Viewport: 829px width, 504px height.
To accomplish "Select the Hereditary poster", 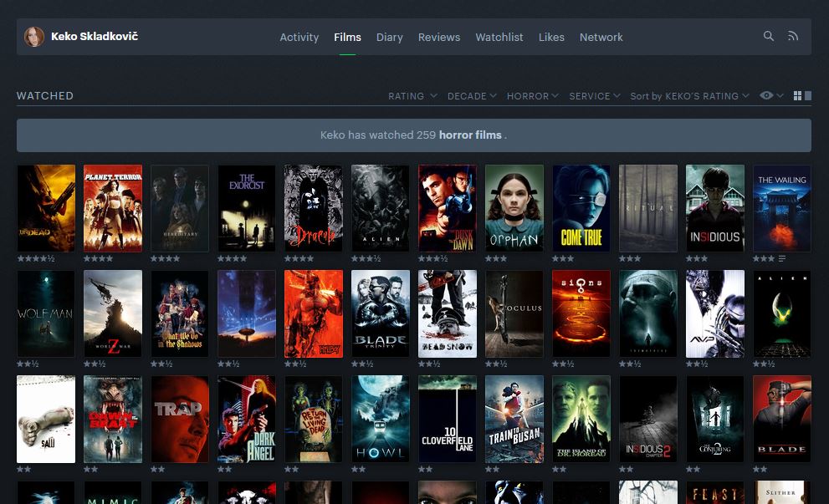I will 180,208.
